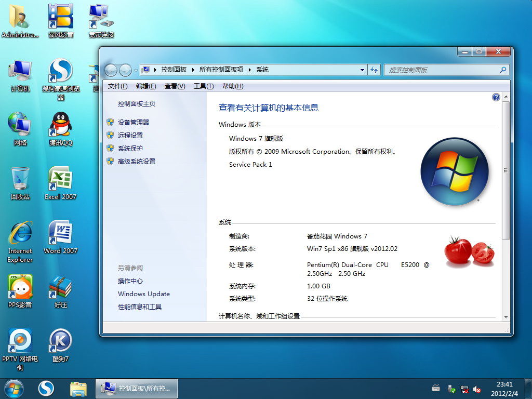Open Excel 2007 desktop shortcut
Viewport: 532px width, 399px height.
(60, 180)
